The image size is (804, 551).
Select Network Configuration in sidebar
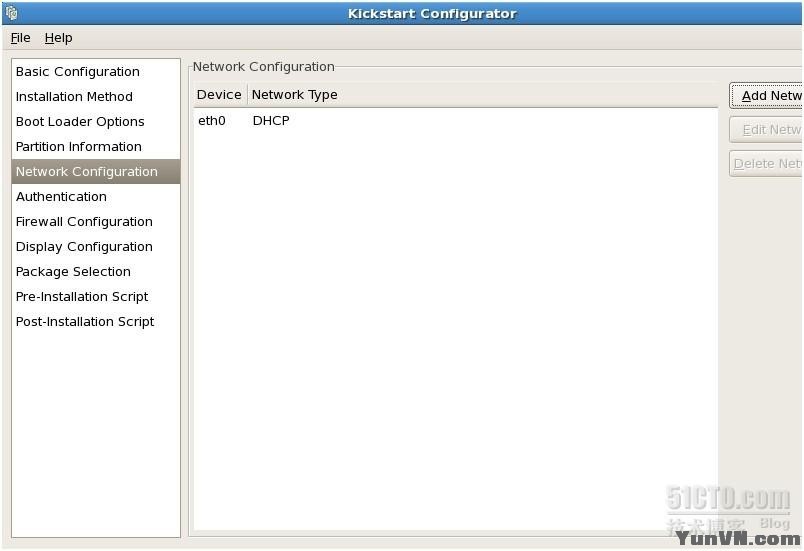tap(96, 172)
